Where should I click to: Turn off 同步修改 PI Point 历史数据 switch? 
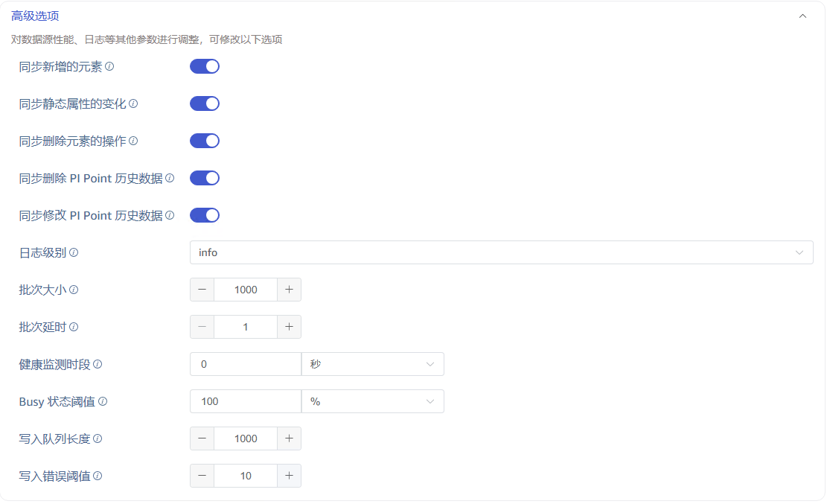(205, 215)
